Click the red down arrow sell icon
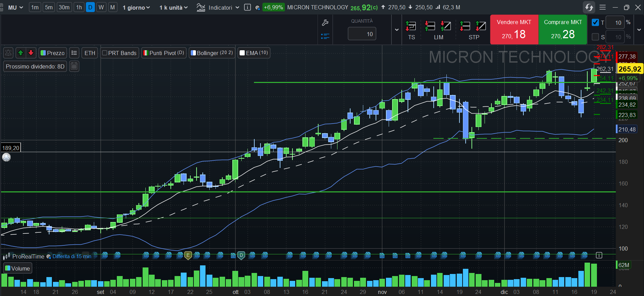Screen dimensions: 644x296 31,53
